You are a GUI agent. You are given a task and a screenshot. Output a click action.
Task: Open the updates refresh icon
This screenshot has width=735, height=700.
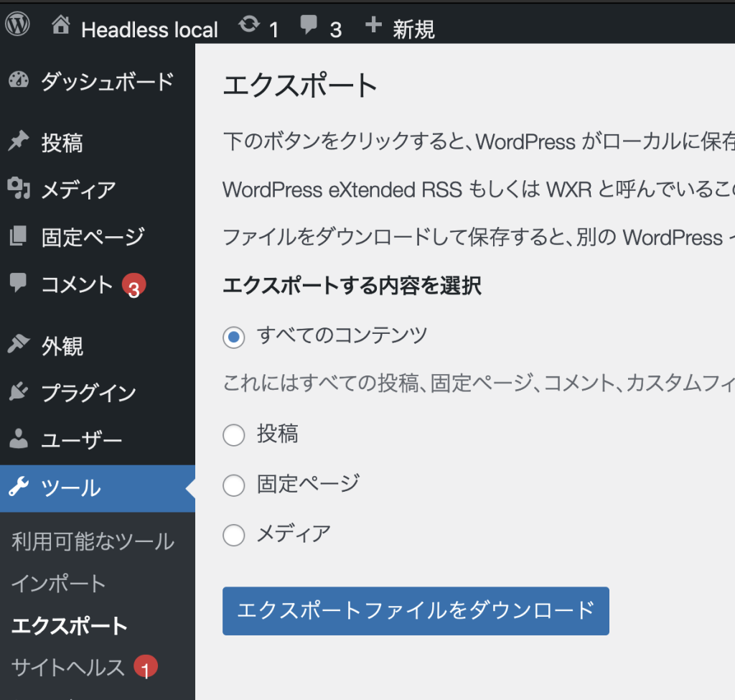tap(249, 24)
